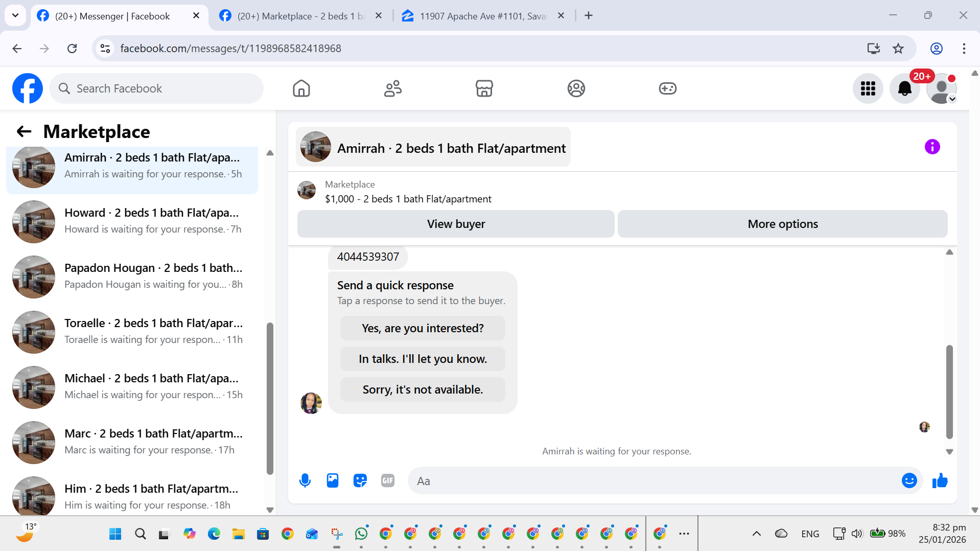This screenshot has width=980, height=551.
Task: Open the Chrome profile icon
Action: point(936,49)
